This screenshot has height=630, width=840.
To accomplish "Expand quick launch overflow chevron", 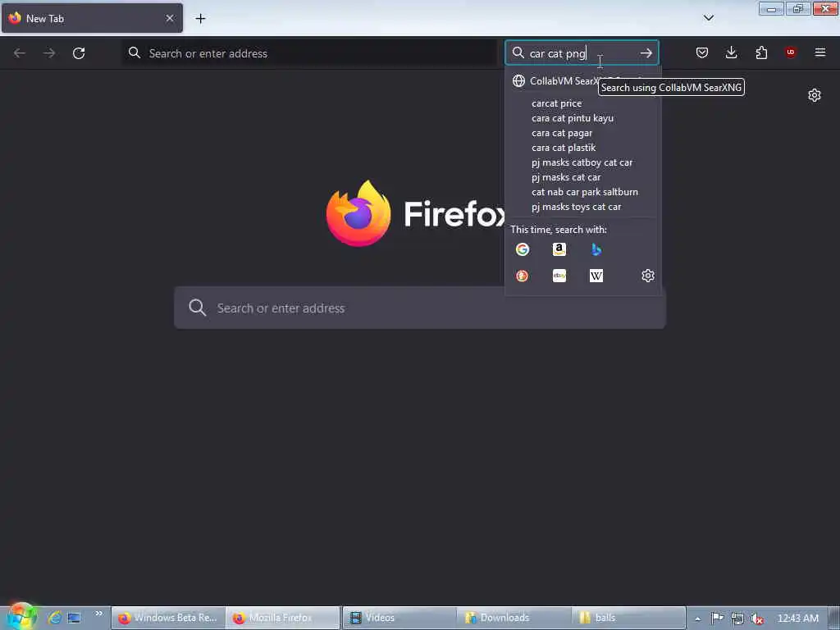I will coord(98,614).
